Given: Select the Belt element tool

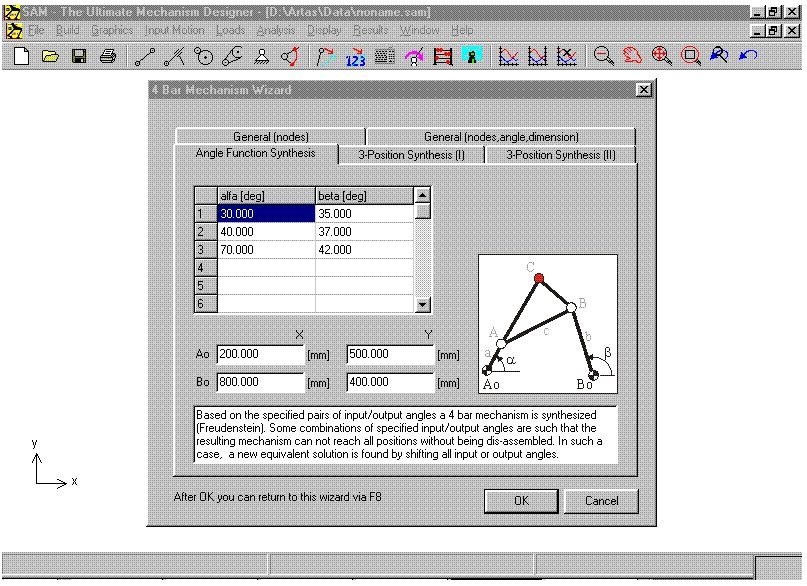Looking at the screenshot, I should click(232, 56).
